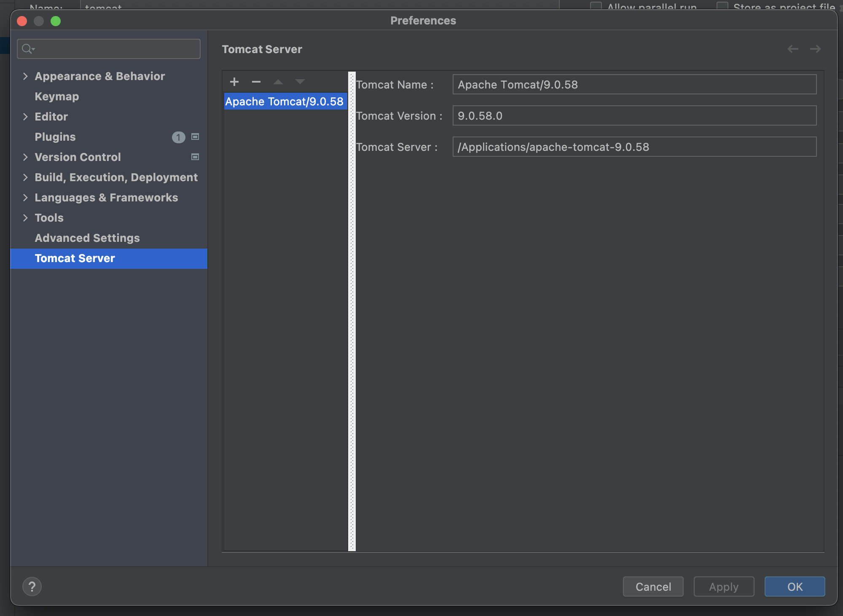843x616 pixels.
Task: Open the Advanced Settings page
Action: [87, 238]
